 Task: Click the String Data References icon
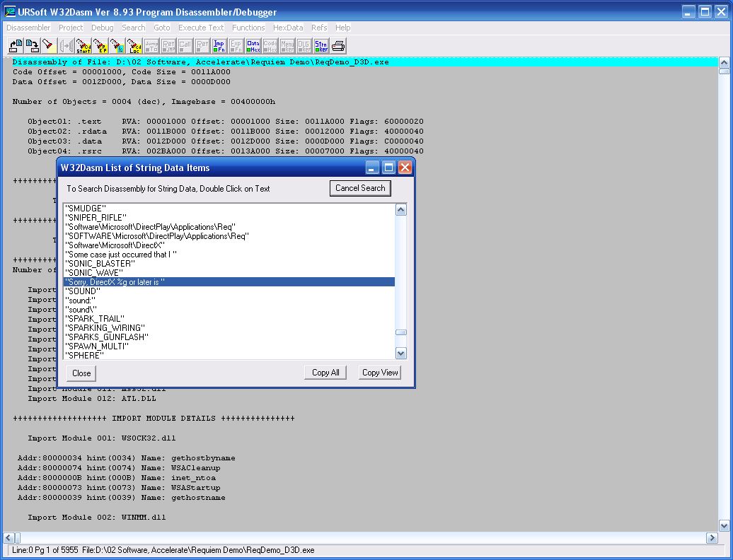321,46
